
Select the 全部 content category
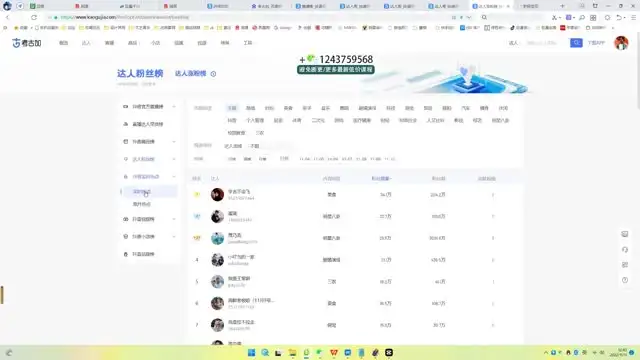(232, 108)
